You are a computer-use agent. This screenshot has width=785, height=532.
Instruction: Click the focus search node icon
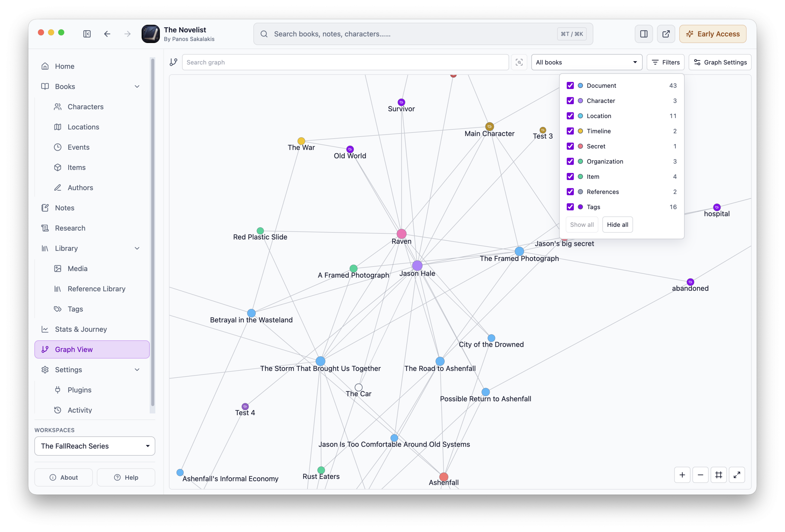519,62
